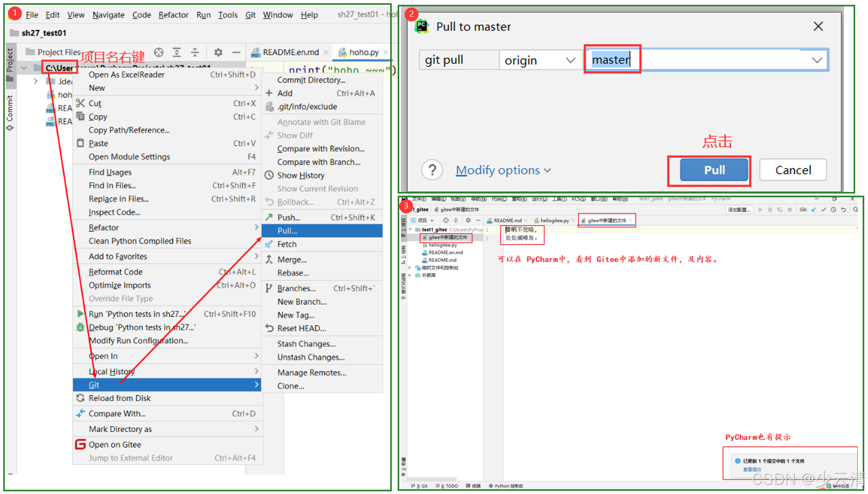Open the Modify options link
This screenshot has width=868, height=494.
pyautogui.click(x=503, y=170)
